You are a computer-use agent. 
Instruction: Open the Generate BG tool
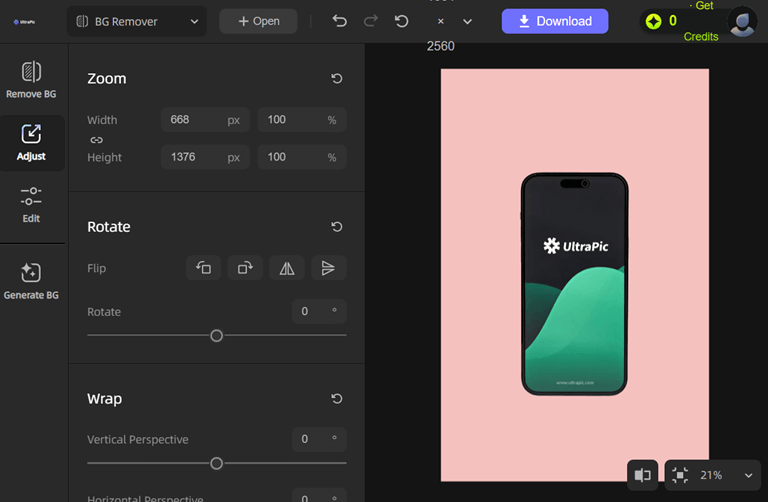pyautogui.click(x=31, y=281)
